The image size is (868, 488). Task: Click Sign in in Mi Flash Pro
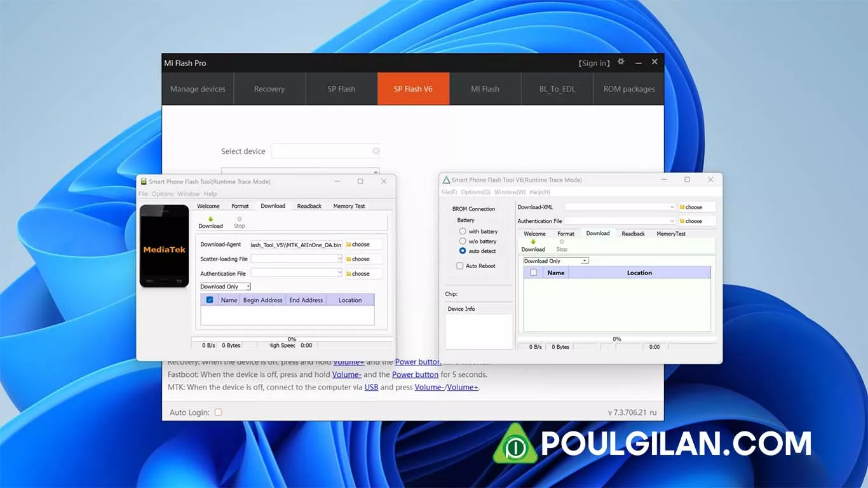[x=594, y=63]
